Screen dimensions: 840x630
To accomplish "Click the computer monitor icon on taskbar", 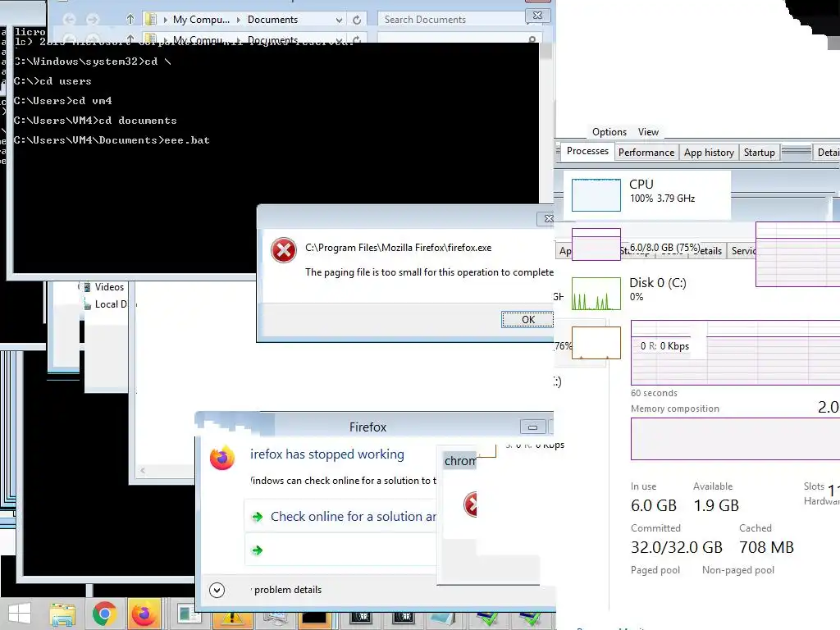I will (x=274, y=618).
